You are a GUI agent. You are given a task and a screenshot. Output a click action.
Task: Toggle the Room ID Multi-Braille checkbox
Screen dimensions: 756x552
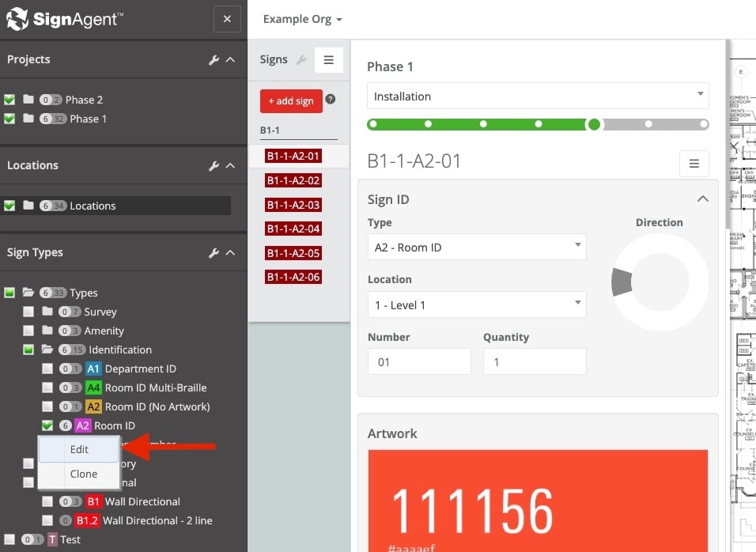tap(47, 388)
